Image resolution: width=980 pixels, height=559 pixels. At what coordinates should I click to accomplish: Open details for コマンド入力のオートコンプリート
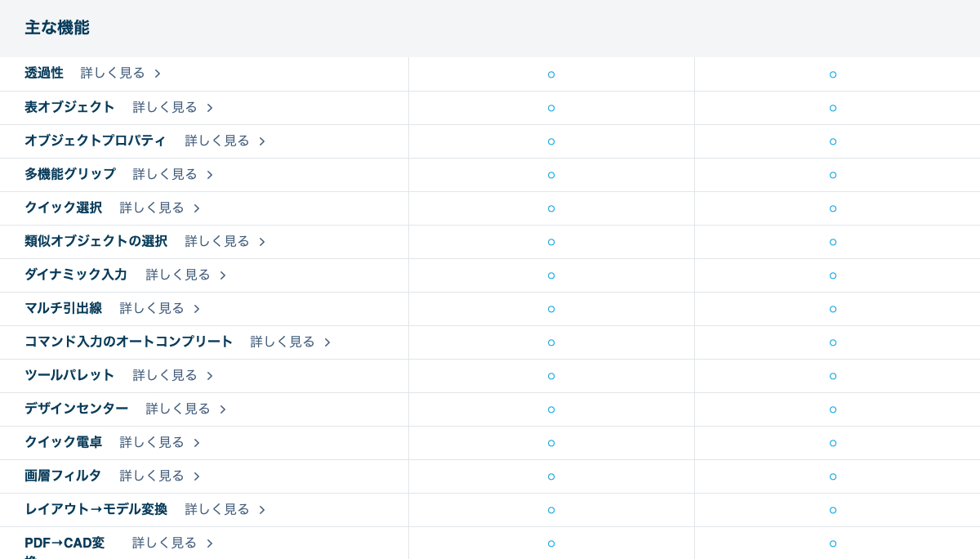pos(283,342)
